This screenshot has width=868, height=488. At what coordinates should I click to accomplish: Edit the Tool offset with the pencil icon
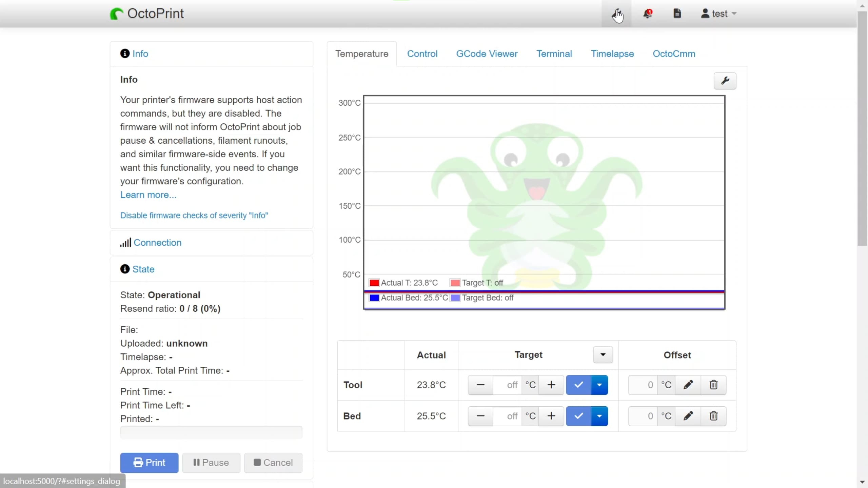[x=688, y=385]
